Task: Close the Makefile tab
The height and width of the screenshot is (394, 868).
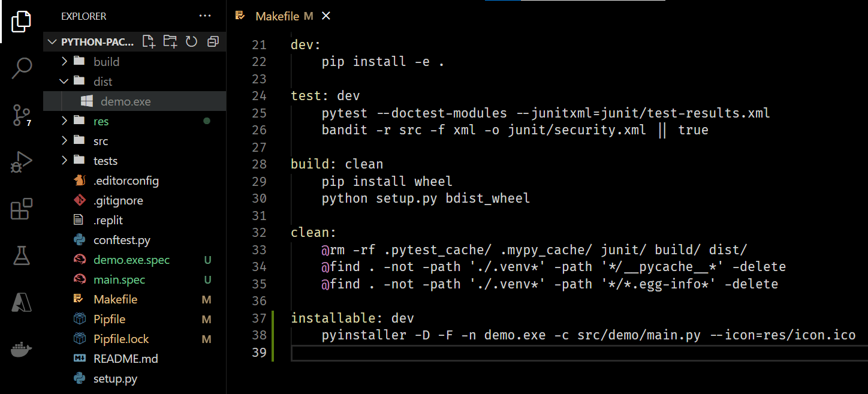Action: pyautogui.click(x=326, y=16)
